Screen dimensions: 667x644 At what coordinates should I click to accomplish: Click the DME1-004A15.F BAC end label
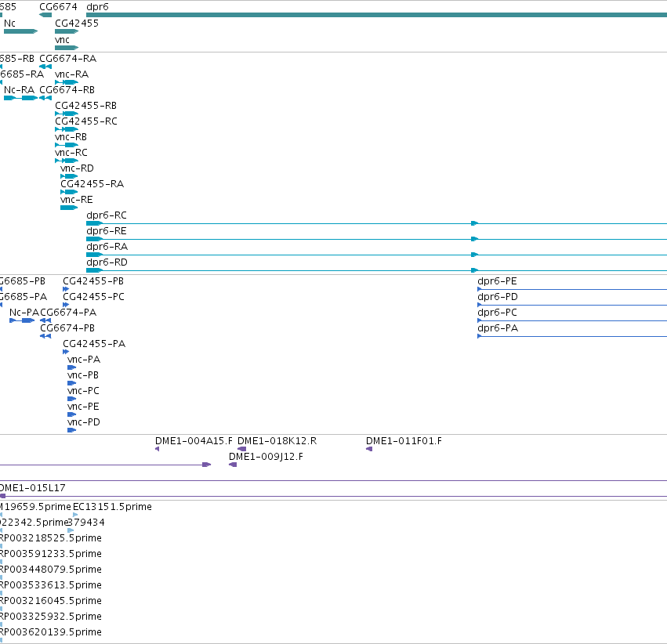(194, 441)
